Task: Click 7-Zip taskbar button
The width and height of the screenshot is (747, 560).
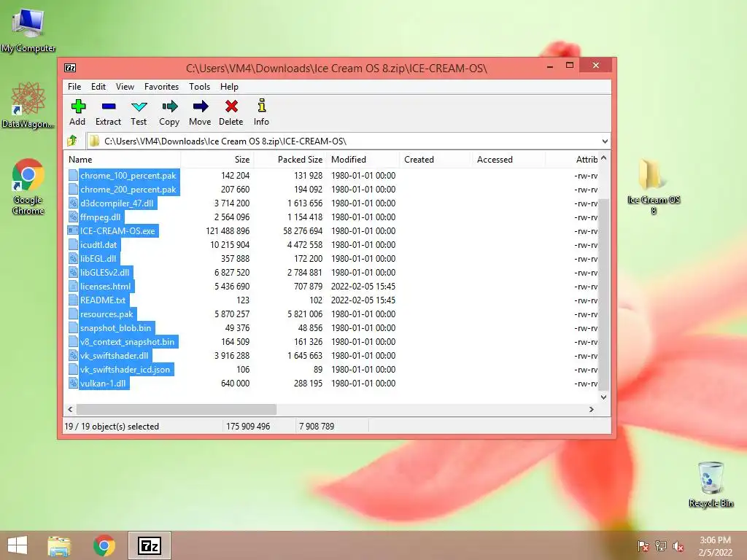Action: [x=149, y=545]
